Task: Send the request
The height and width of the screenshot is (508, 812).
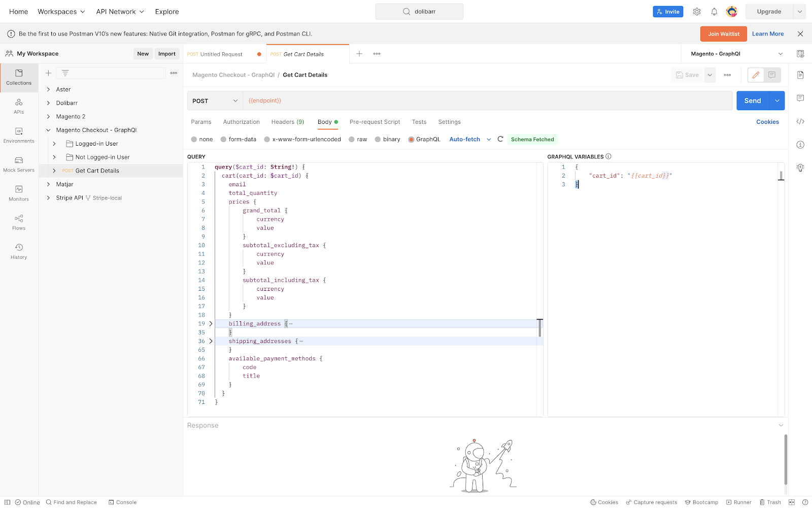Action: click(x=753, y=100)
